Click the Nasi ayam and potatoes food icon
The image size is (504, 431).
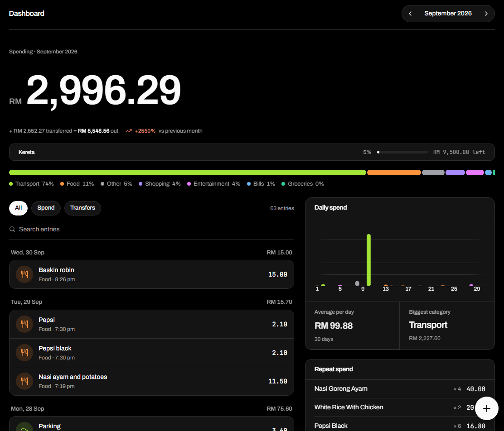tap(24, 381)
